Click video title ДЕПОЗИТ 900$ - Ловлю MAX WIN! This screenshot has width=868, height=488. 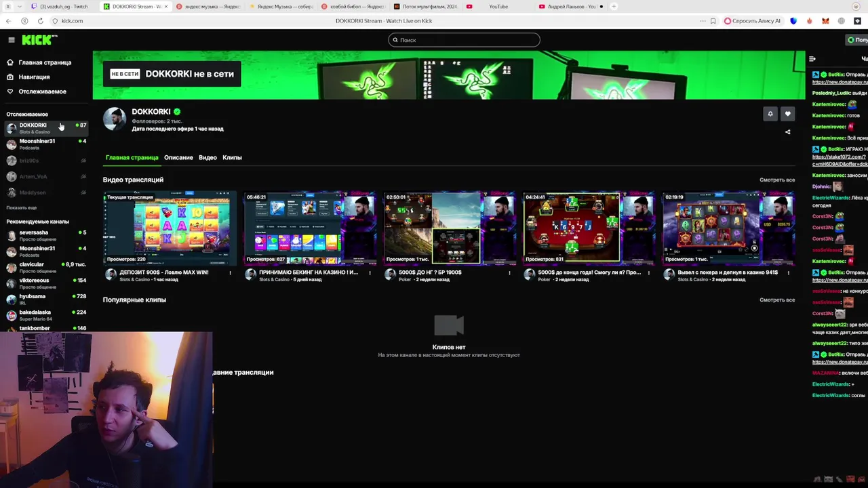tap(164, 272)
